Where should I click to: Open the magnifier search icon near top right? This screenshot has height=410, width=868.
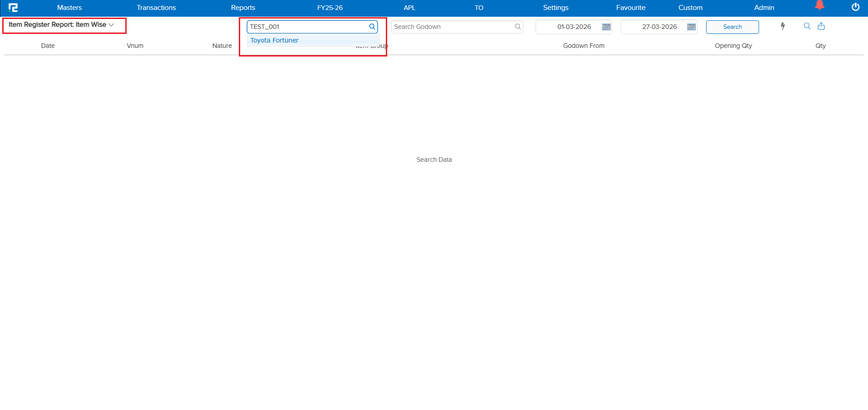point(807,26)
